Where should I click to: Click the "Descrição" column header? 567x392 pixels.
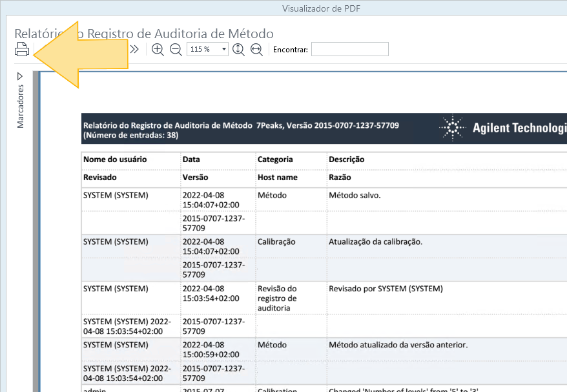tap(346, 160)
